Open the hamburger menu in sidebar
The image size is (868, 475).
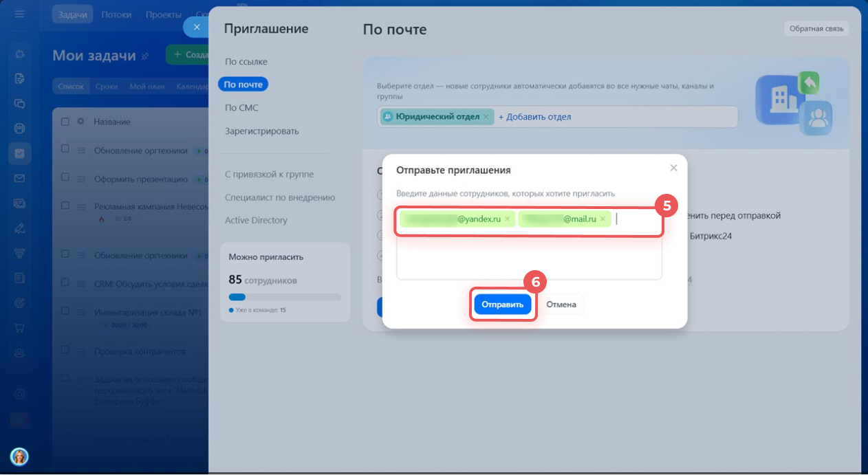point(19,14)
